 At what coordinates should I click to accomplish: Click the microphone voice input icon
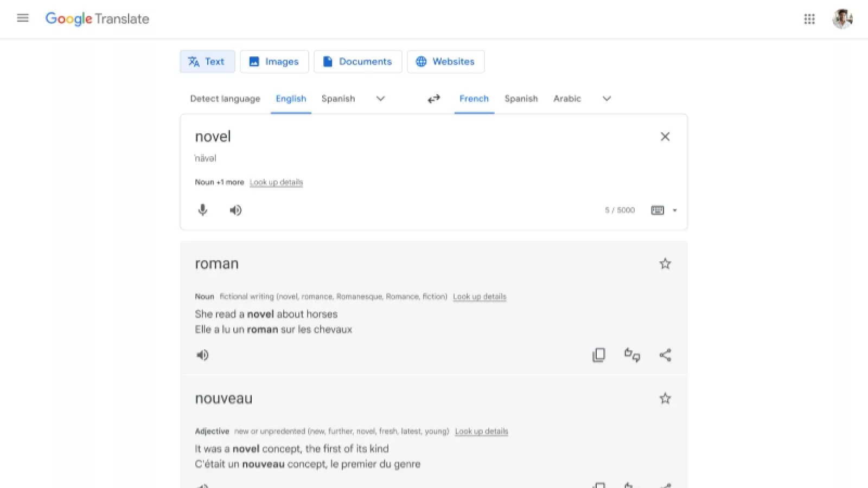[x=202, y=210]
